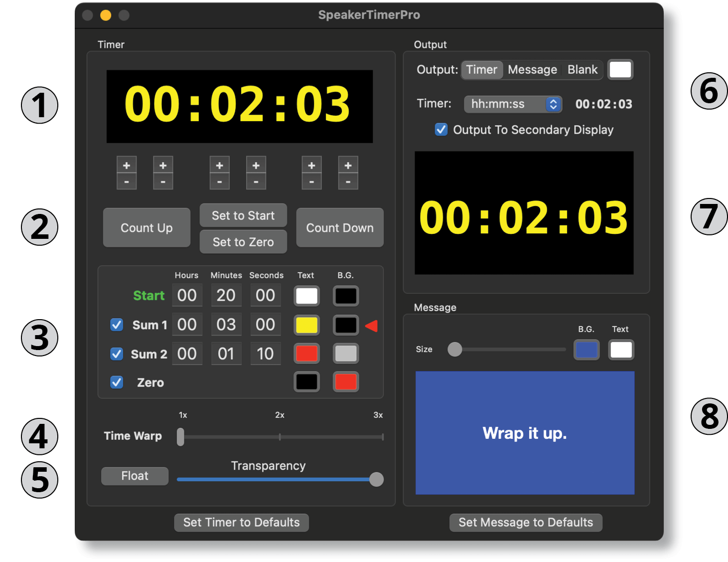This screenshot has height=562, width=728.
Task: Switch output to Blank
Action: tap(582, 70)
